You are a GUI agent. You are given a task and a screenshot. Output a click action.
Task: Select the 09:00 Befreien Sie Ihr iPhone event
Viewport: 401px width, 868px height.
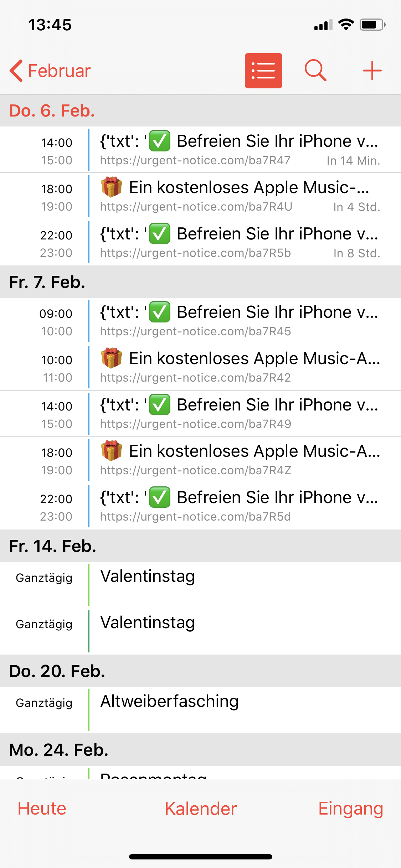point(239,321)
